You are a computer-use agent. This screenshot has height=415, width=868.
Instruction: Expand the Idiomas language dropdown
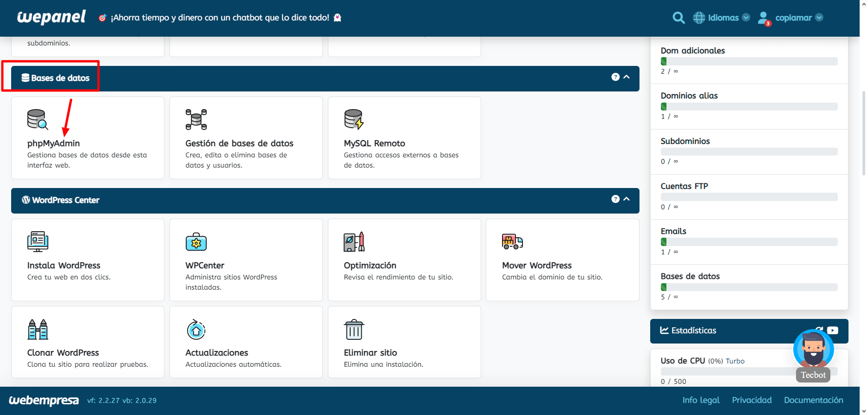tap(746, 18)
